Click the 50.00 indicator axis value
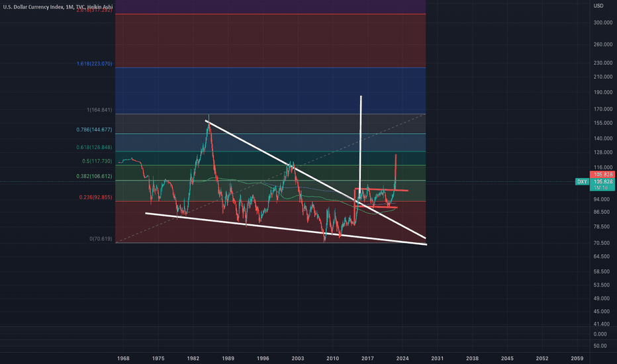 [600, 346]
